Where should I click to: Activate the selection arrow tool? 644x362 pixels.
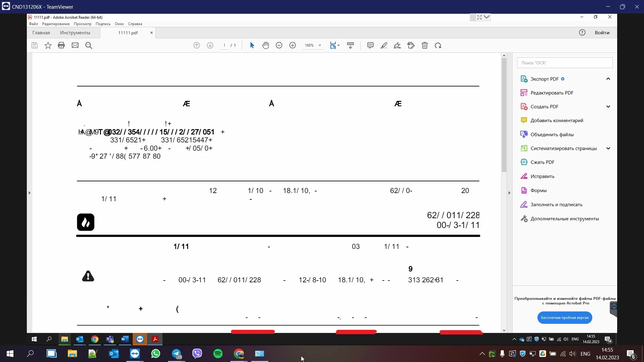[252, 45]
